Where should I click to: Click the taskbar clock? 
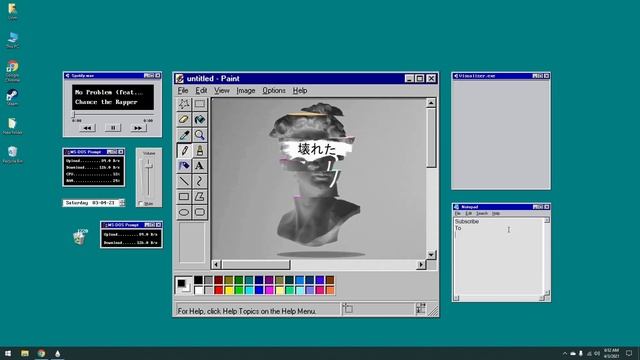pos(611,353)
